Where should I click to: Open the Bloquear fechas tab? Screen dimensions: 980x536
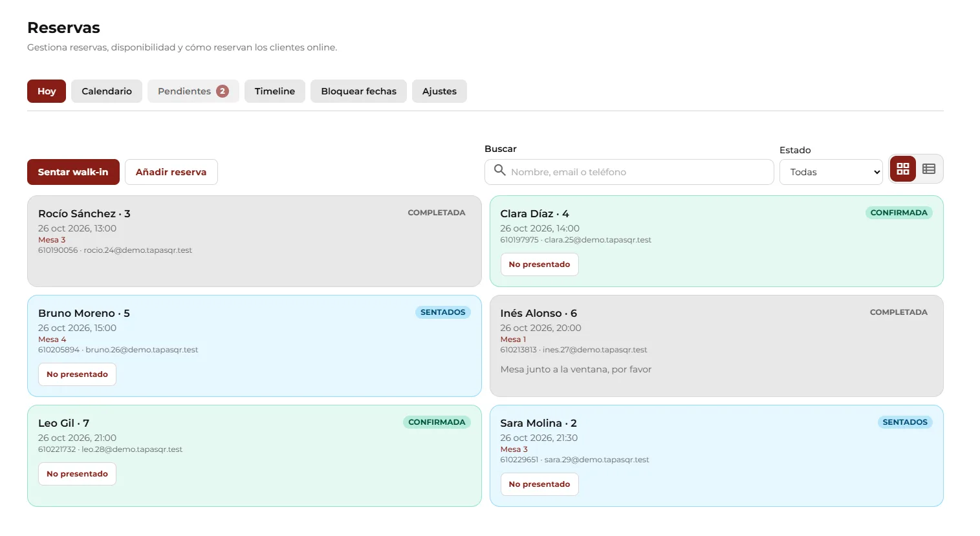click(x=359, y=91)
